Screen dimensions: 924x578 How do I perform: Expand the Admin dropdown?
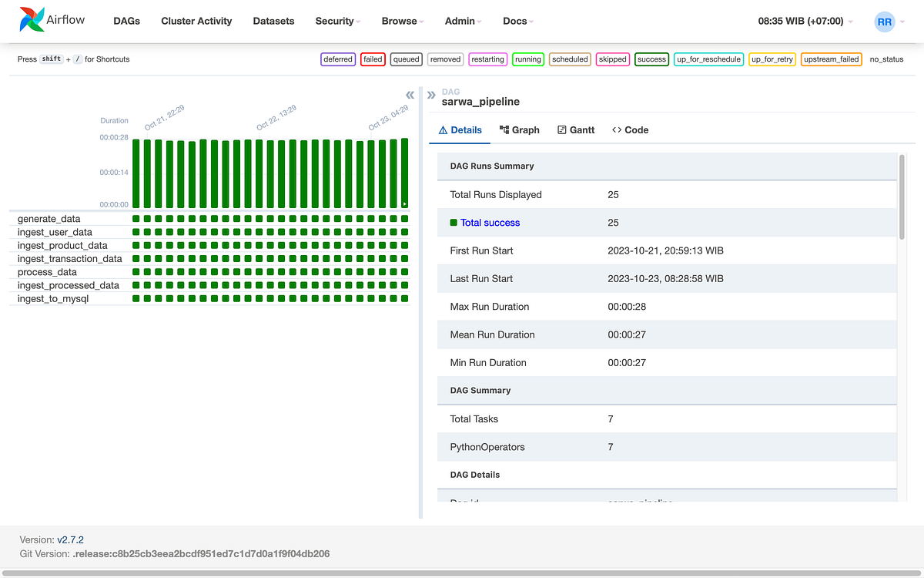[459, 22]
